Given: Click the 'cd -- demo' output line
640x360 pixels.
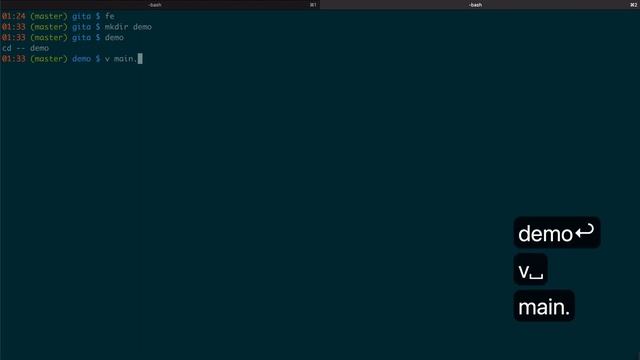Looking at the screenshot, I should [25, 48].
